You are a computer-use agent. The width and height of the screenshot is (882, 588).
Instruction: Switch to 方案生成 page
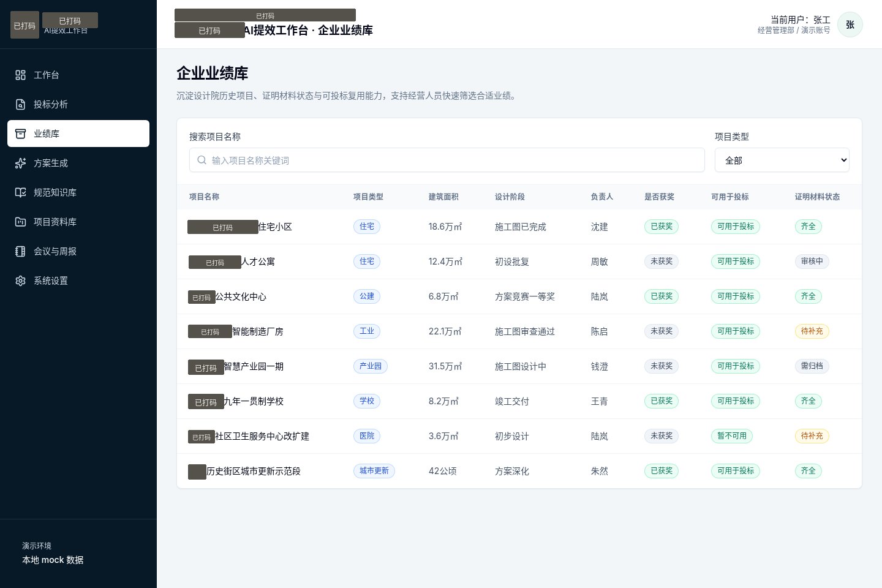(x=78, y=163)
